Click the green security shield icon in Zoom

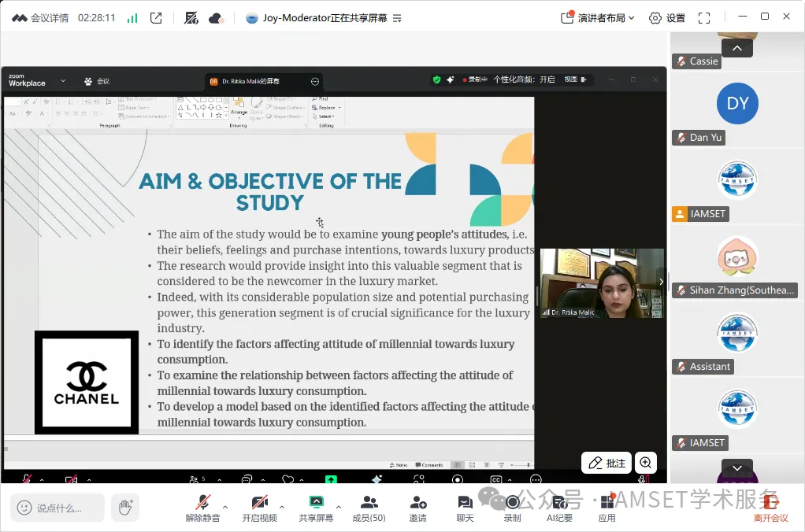(x=436, y=79)
